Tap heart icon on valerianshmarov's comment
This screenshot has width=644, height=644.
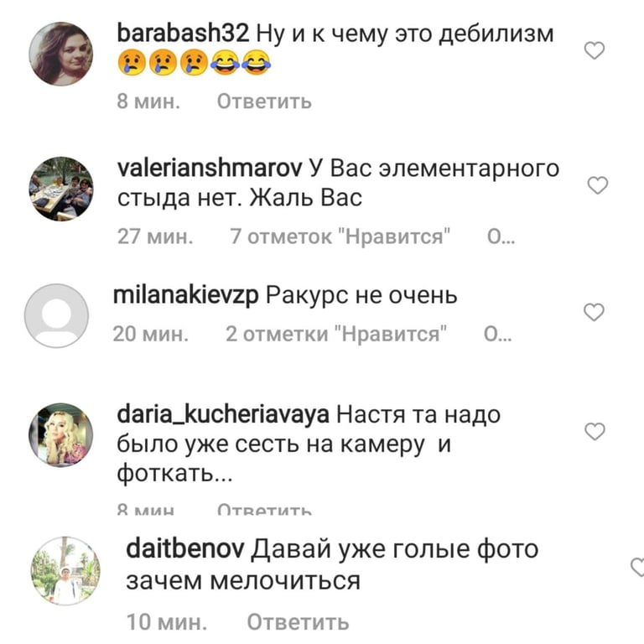598,185
